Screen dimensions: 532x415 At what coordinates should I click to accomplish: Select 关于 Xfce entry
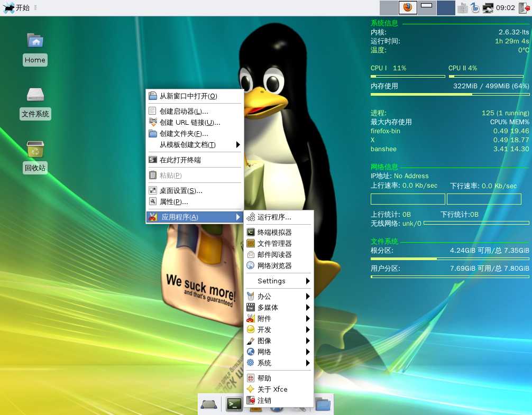tap(279, 389)
